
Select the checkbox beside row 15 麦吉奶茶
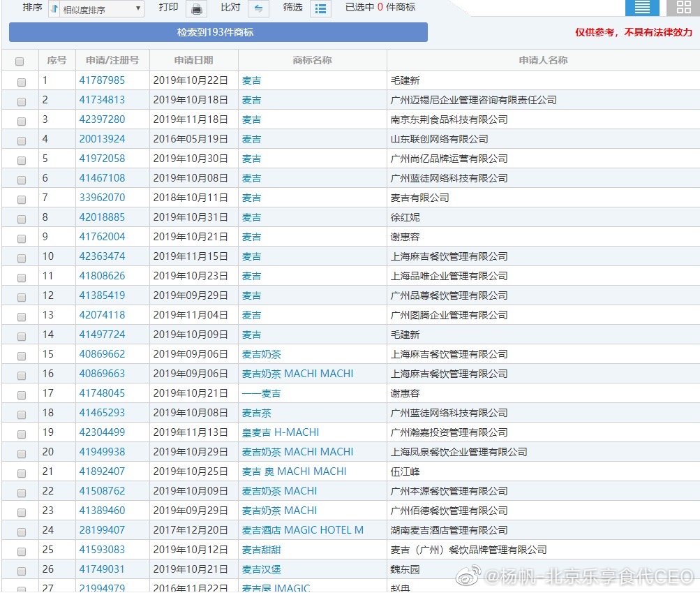pyautogui.click(x=21, y=356)
